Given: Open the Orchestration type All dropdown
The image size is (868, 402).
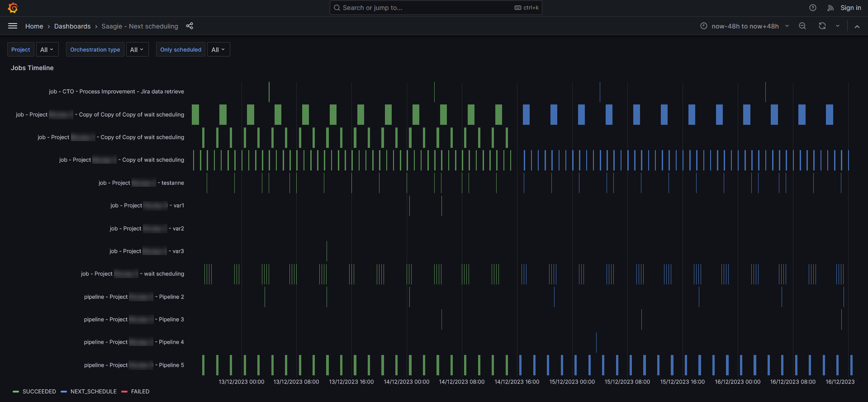Looking at the screenshot, I should pyautogui.click(x=137, y=50).
